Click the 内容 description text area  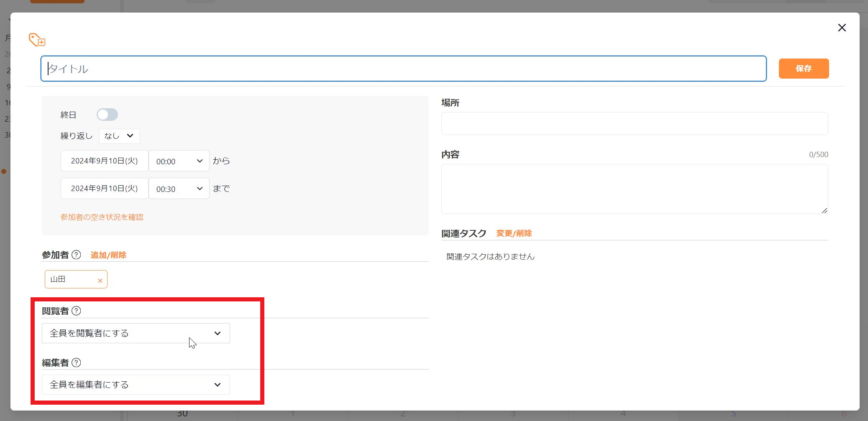634,188
